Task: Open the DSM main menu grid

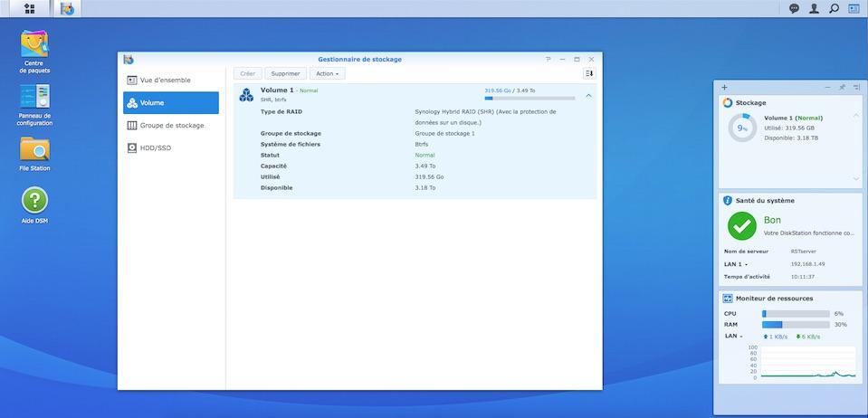Action: [30, 9]
